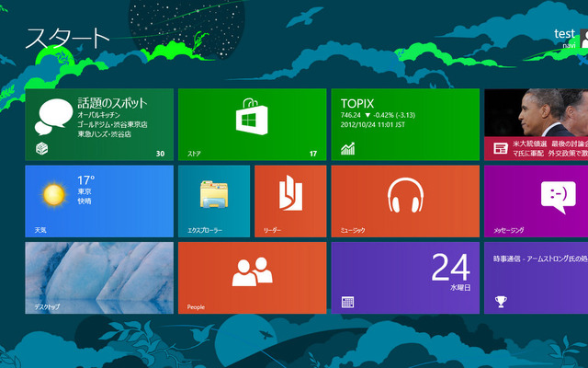Click the 17° temperature reading
Image resolution: width=588 pixels, height=368 pixels.
click(x=85, y=180)
